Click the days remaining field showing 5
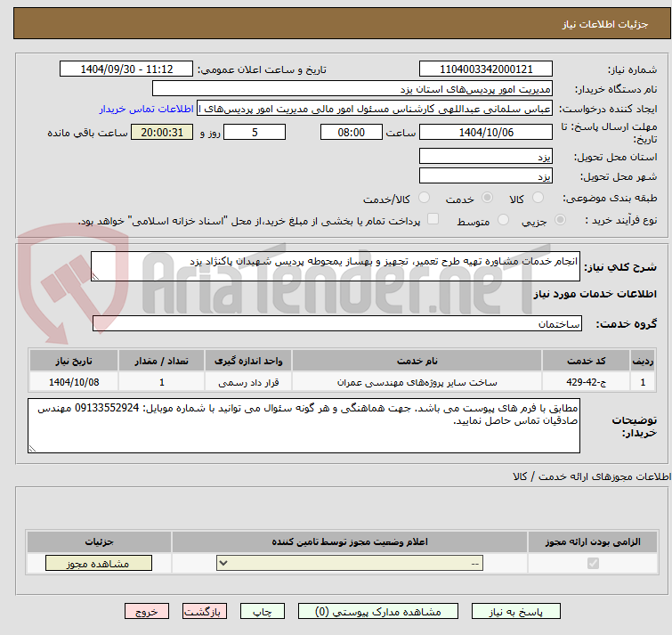The height and width of the screenshot is (635, 672). coord(255,132)
